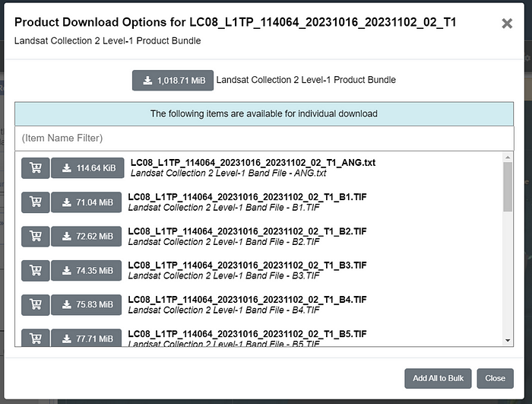Download the 71.04 MiB B1 band
This screenshot has height=404, width=532.
point(86,202)
